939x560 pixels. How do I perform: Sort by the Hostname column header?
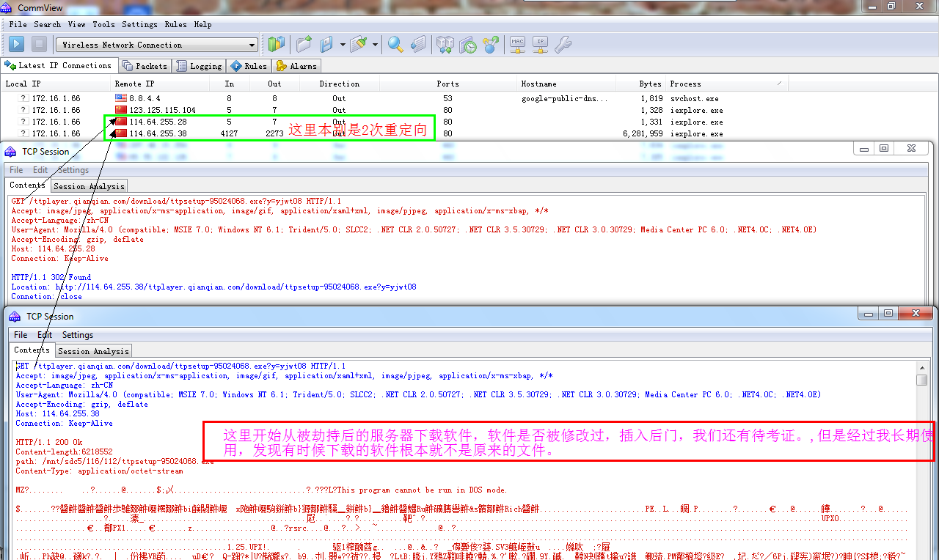pyautogui.click(x=566, y=84)
